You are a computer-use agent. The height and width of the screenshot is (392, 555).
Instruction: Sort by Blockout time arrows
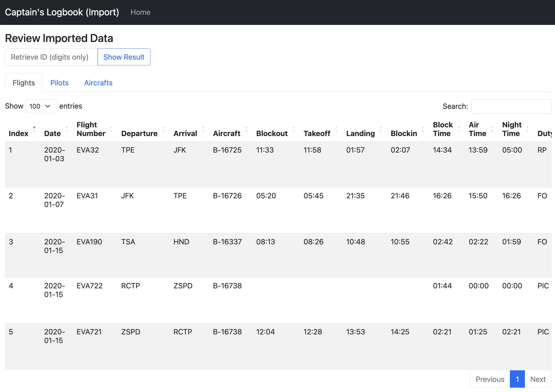(294, 129)
